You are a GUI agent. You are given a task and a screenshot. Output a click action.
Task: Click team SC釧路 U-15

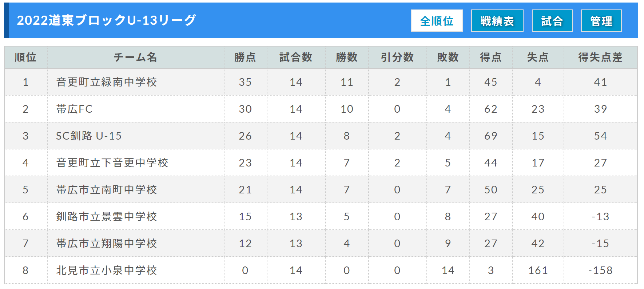click(x=89, y=136)
